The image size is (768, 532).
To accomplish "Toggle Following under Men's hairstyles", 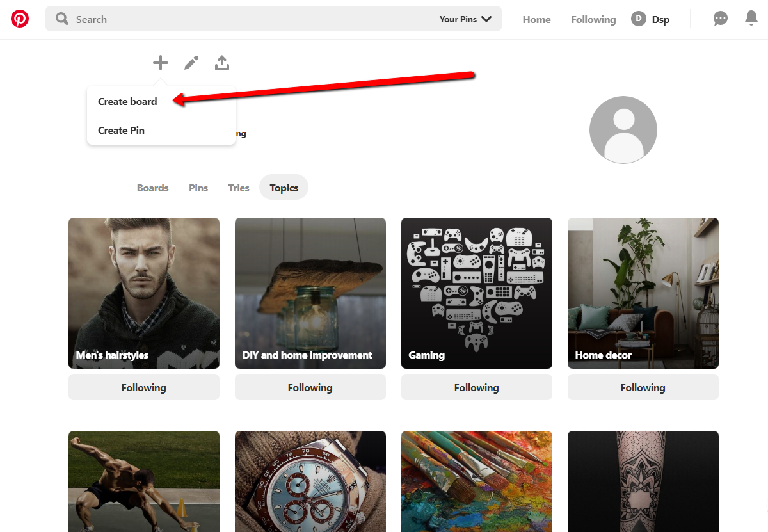I will point(144,387).
